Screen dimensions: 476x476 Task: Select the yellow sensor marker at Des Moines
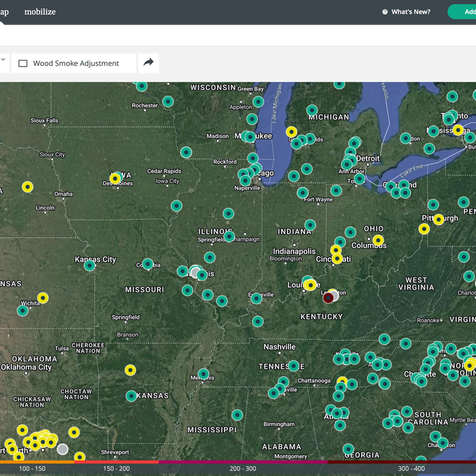[x=116, y=179]
